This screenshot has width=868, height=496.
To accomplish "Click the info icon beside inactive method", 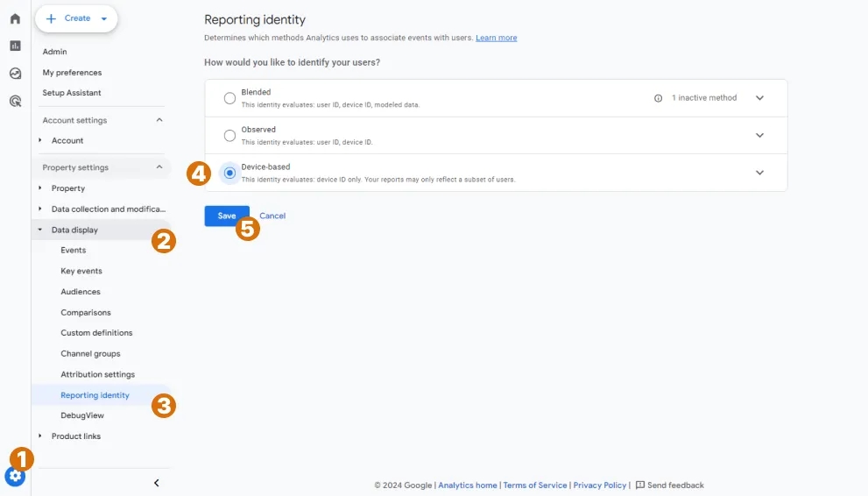I will click(658, 98).
